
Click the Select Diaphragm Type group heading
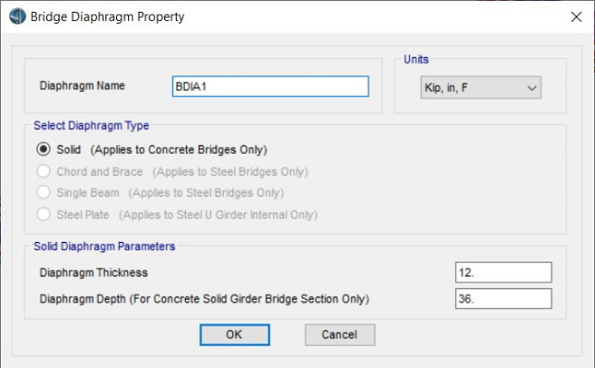coord(91,126)
